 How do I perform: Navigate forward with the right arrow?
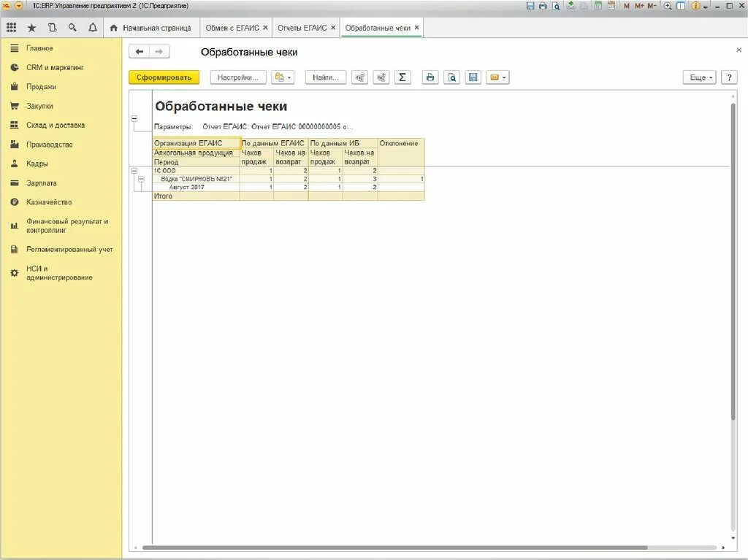(159, 52)
